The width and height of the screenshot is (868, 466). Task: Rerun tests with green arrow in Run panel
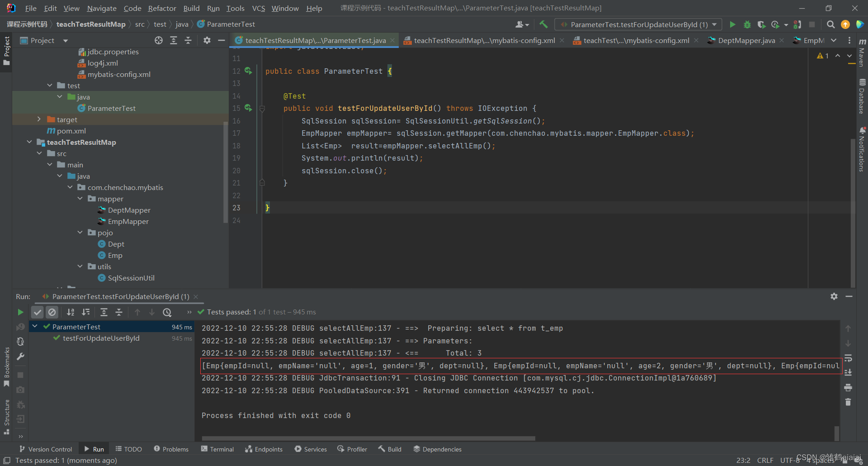click(x=20, y=312)
